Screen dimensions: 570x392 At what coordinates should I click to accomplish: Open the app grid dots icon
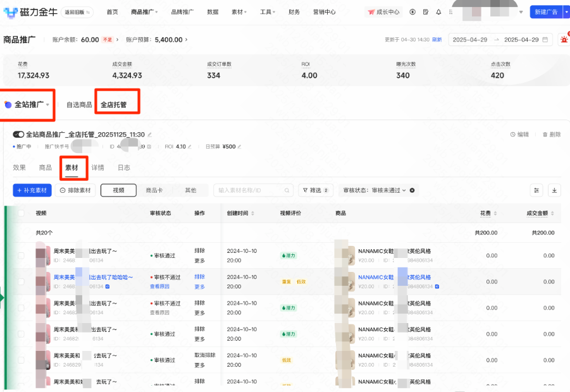[451, 12]
